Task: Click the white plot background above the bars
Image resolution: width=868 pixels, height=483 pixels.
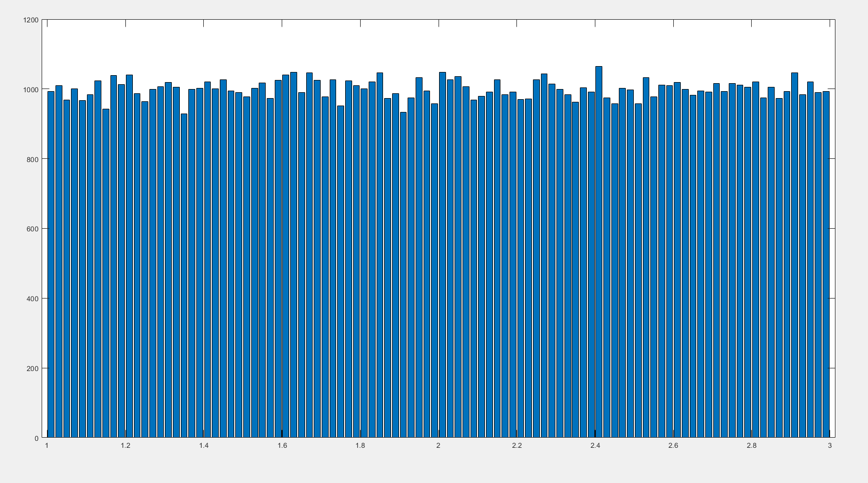Action: click(427, 43)
